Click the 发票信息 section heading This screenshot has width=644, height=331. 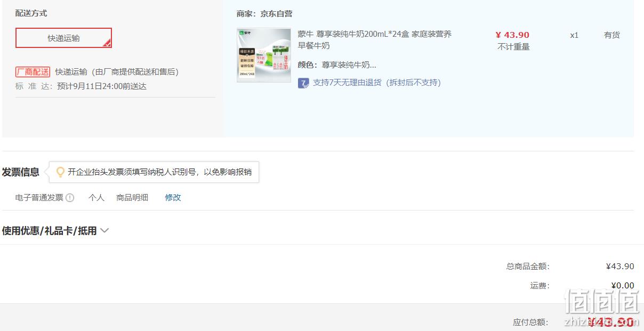pyautogui.click(x=21, y=172)
